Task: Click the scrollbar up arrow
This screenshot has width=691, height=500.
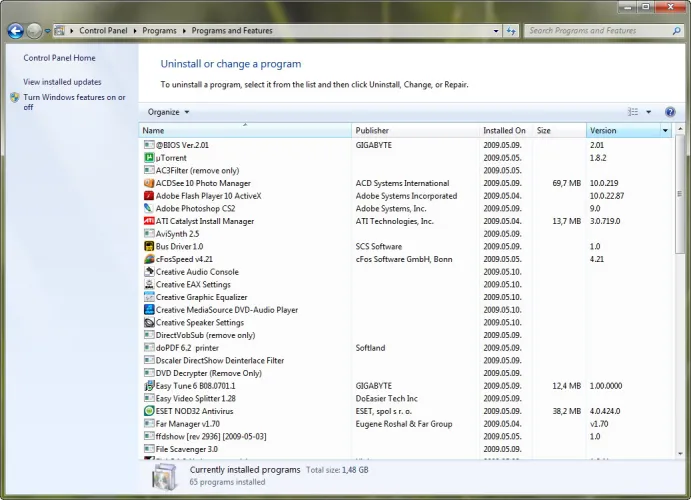Action: (680, 129)
